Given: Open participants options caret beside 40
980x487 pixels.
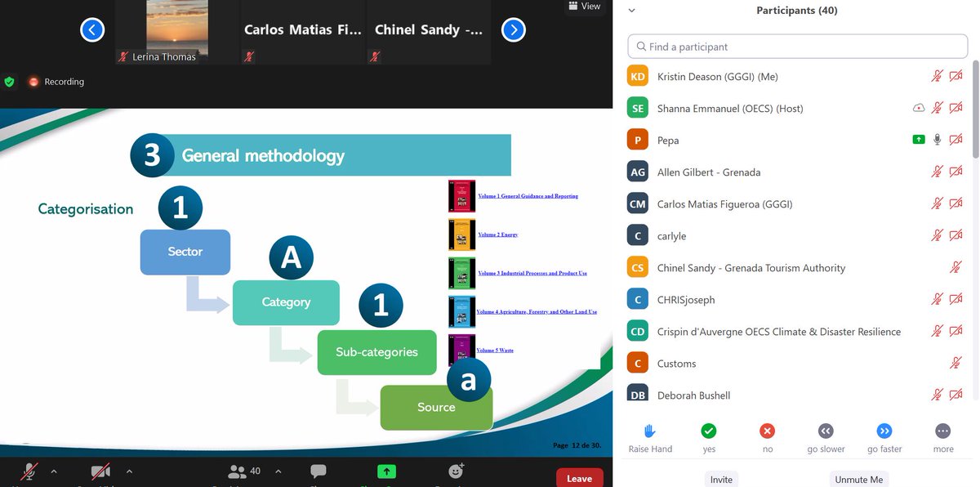Looking at the screenshot, I should click(x=278, y=471).
